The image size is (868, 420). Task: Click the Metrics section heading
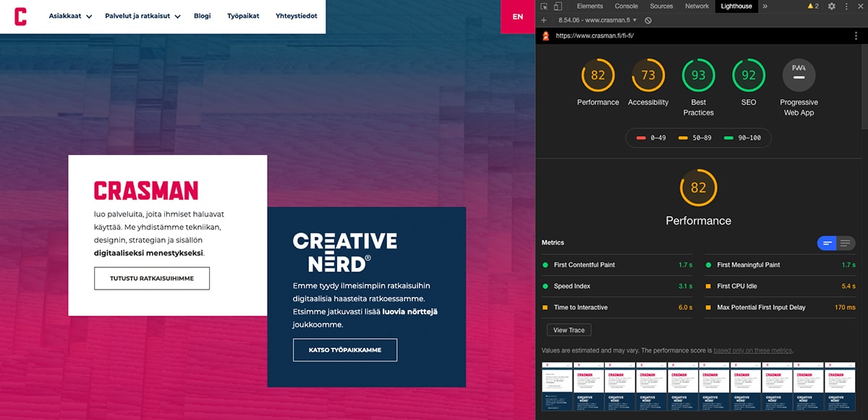tap(553, 243)
